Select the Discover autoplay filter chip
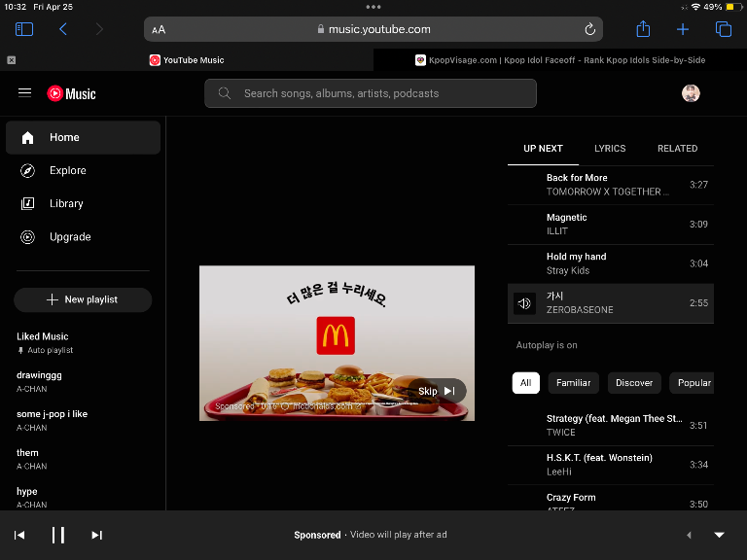Viewport: 747px width, 560px height. (634, 383)
